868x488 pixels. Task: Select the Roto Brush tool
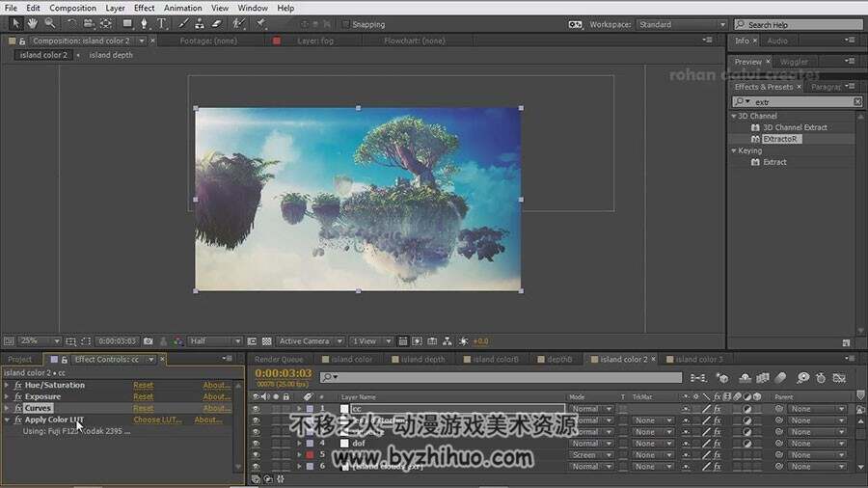click(238, 23)
